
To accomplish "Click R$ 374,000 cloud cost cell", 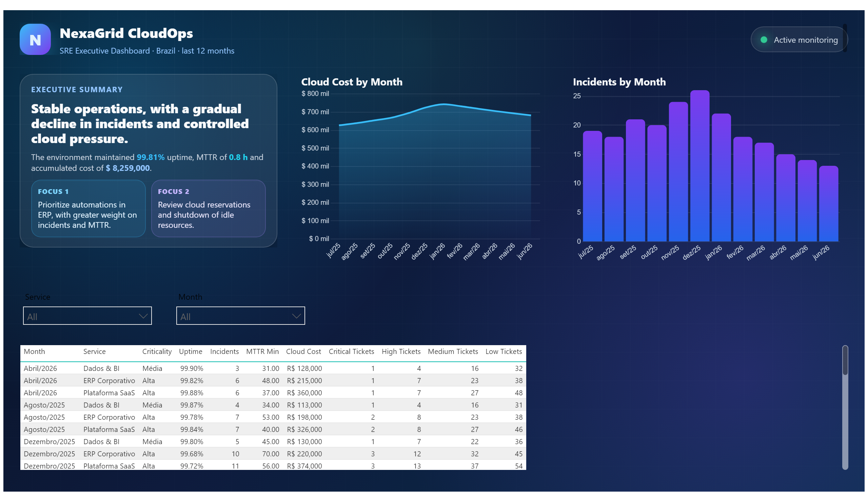I will (304, 466).
